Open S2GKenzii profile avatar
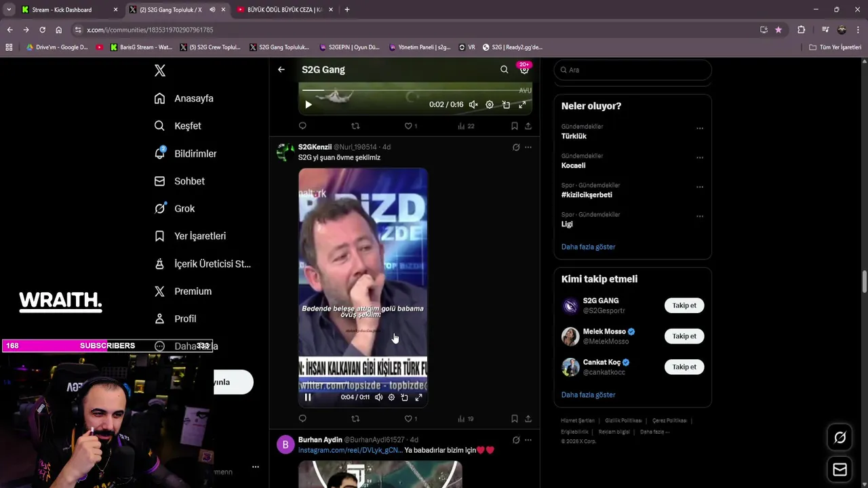Image resolution: width=868 pixels, height=488 pixels. pos(285,151)
